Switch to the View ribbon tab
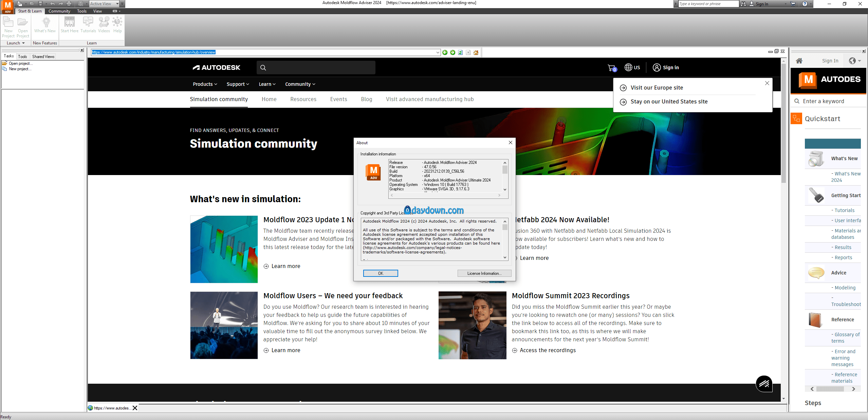Screen dimensions: 868x420 pyautogui.click(x=97, y=11)
